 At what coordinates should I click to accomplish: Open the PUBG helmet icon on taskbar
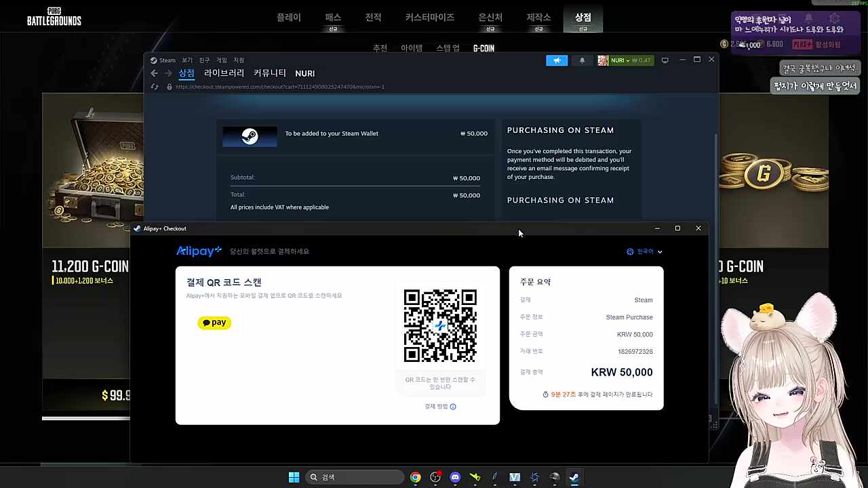554,477
